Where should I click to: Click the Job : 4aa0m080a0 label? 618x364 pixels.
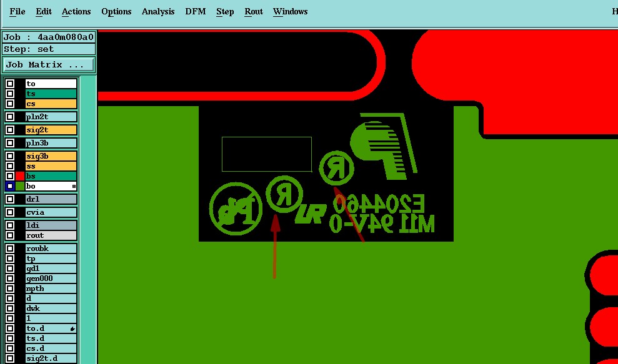pos(49,37)
